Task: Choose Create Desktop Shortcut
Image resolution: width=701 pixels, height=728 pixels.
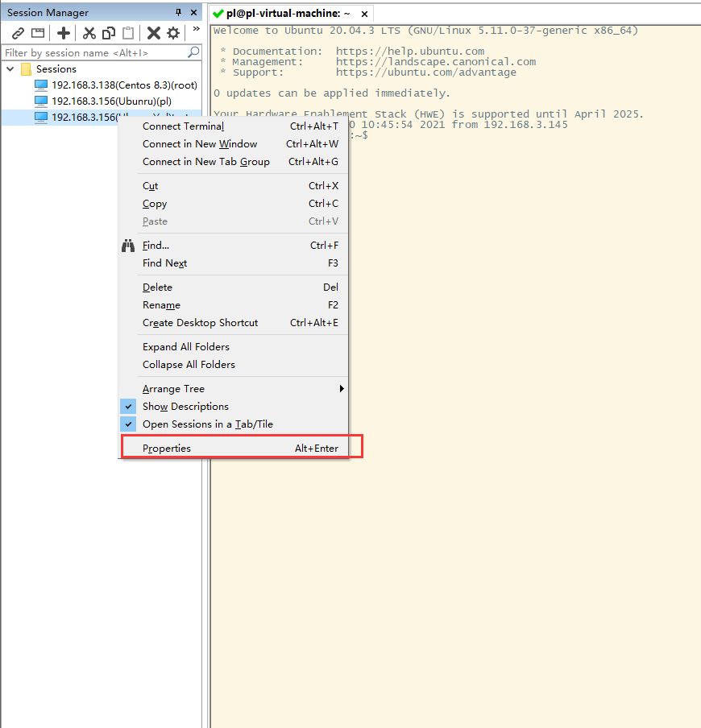Action: 233,322
